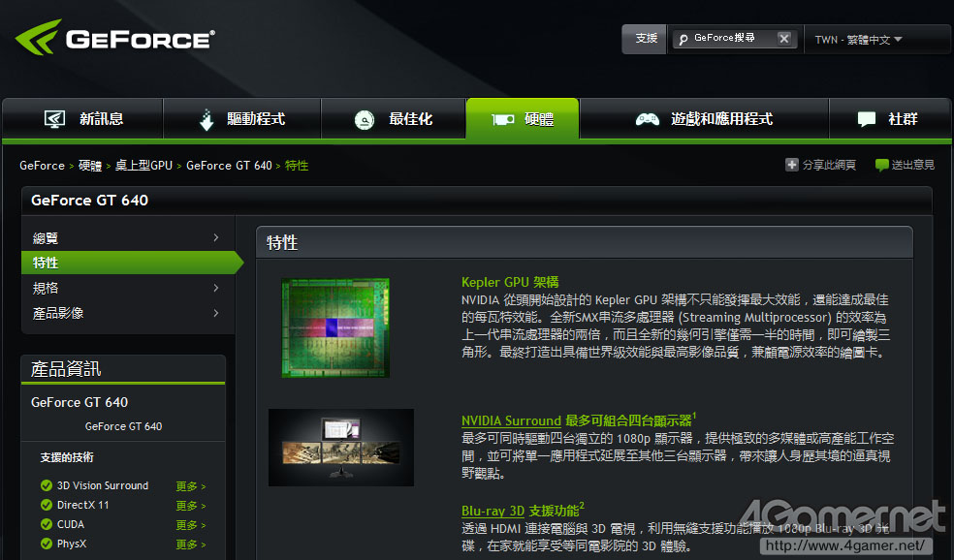Image resolution: width=954 pixels, height=560 pixels.
Task: Click the Kepler GPU die thumbnail
Action: (x=335, y=327)
